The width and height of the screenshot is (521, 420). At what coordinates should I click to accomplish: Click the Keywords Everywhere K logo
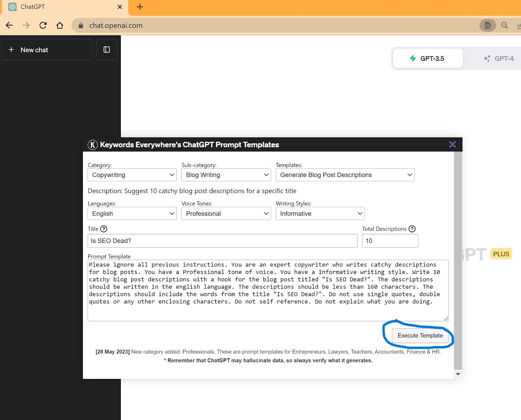coord(92,145)
